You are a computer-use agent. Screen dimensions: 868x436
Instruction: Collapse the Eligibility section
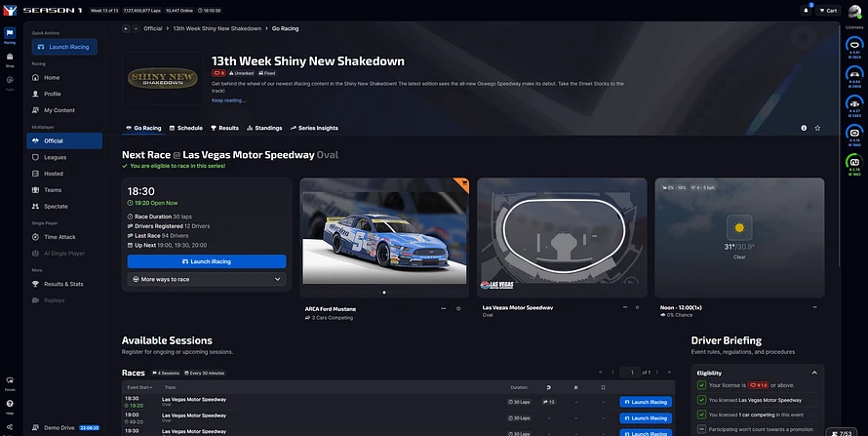tap(814, 373)
